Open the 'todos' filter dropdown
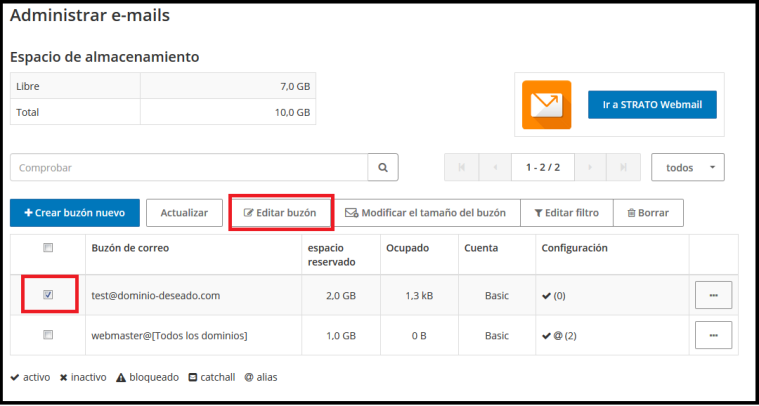 (687, 168)
